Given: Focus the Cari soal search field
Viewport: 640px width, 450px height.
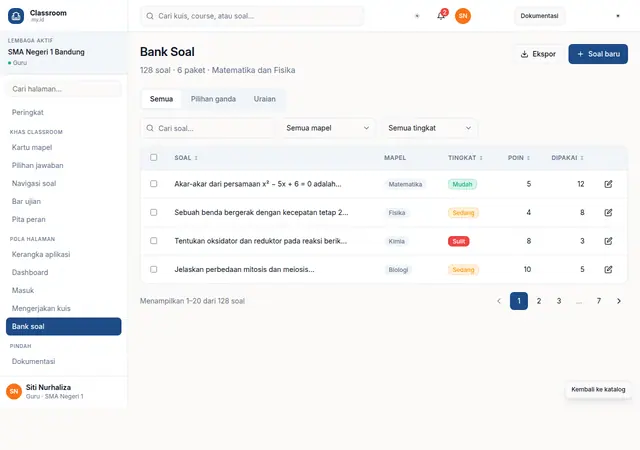Looking at the screenshot, I should [x=207, y=128].
